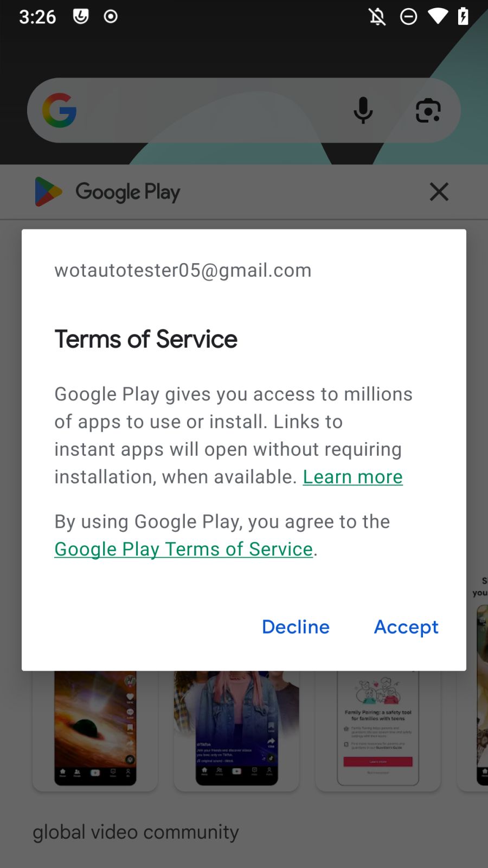Image resolution: width=488 pixels, height=868 pixels.
Task: Tap the Wi-Fi status icon
Action: tap(437, 17)
